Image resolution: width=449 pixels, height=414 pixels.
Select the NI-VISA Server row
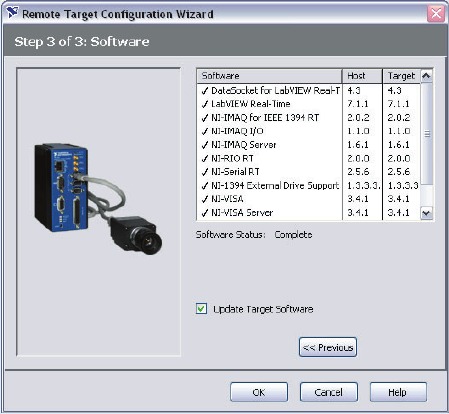[x=309, y=213]
